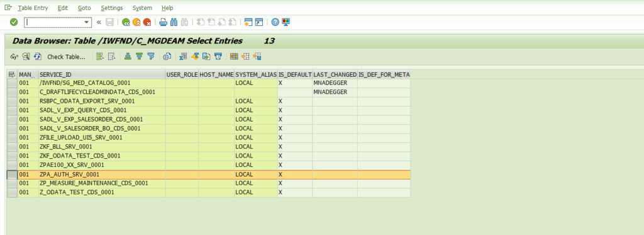The height and width of the screenshot is (235, 644).
Task: Click the Set filter funnel icon
Action: pyautogui.click(x=151, y=57)
